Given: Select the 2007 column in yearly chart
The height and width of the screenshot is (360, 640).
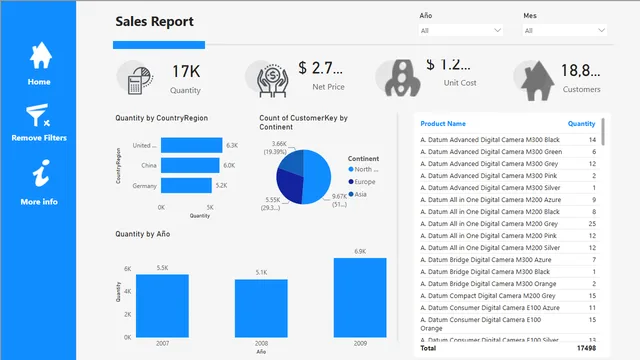Looking at the screenshot, I should [x=162, y=306].
